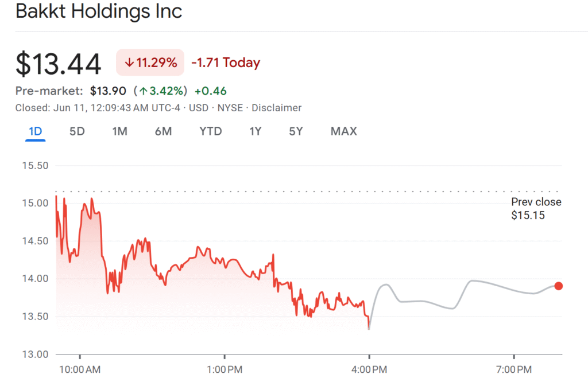
Task: Click the 10:00 AM axis tick label
Action: 80,370
